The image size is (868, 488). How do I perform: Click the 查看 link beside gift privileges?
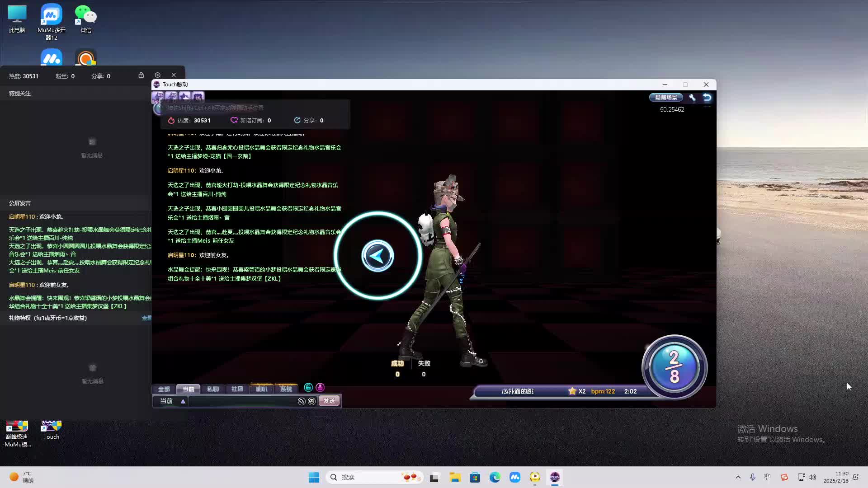[146, 318]
